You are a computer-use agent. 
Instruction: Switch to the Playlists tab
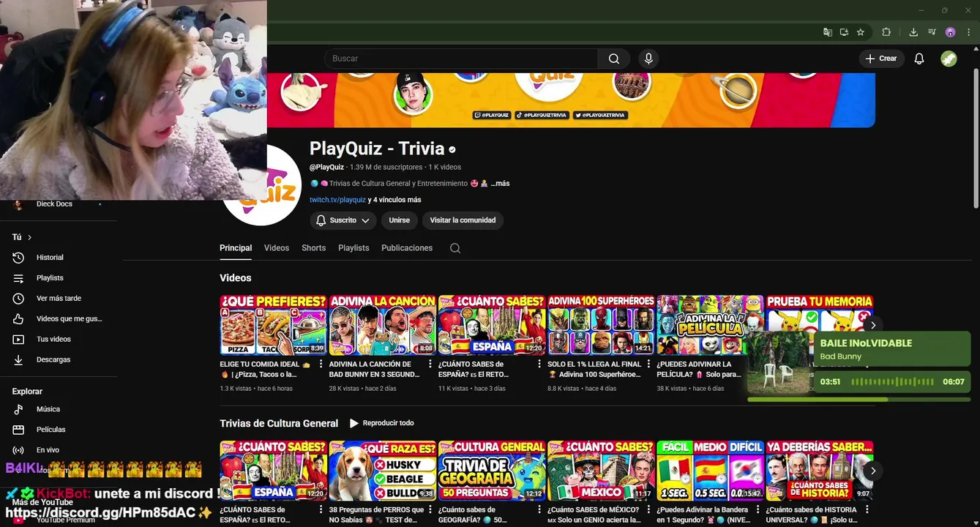354,248
